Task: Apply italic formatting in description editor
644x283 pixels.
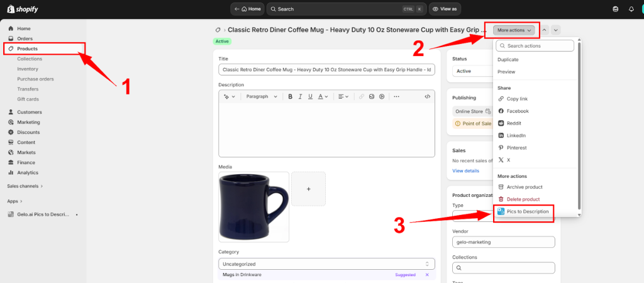Action: click(x=301, y=97)
